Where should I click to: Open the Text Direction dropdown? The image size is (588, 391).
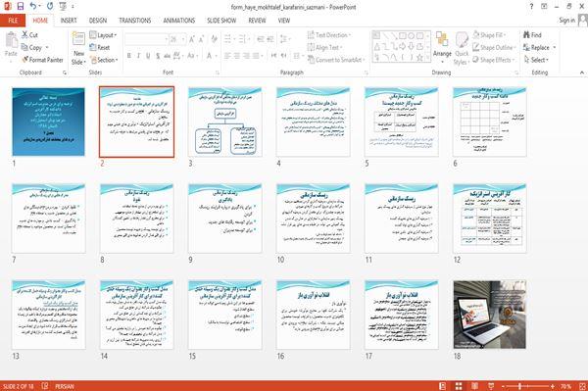pos(329,35)
